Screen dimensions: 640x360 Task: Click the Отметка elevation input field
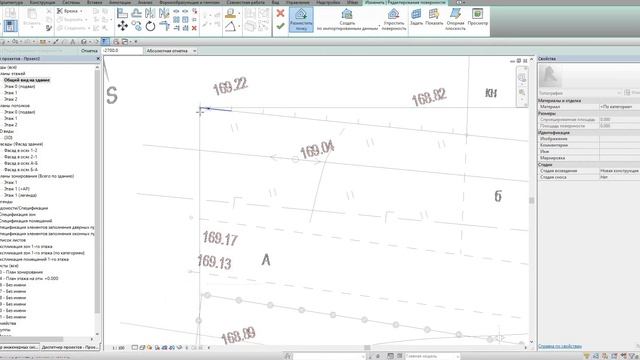click(122, 51)
